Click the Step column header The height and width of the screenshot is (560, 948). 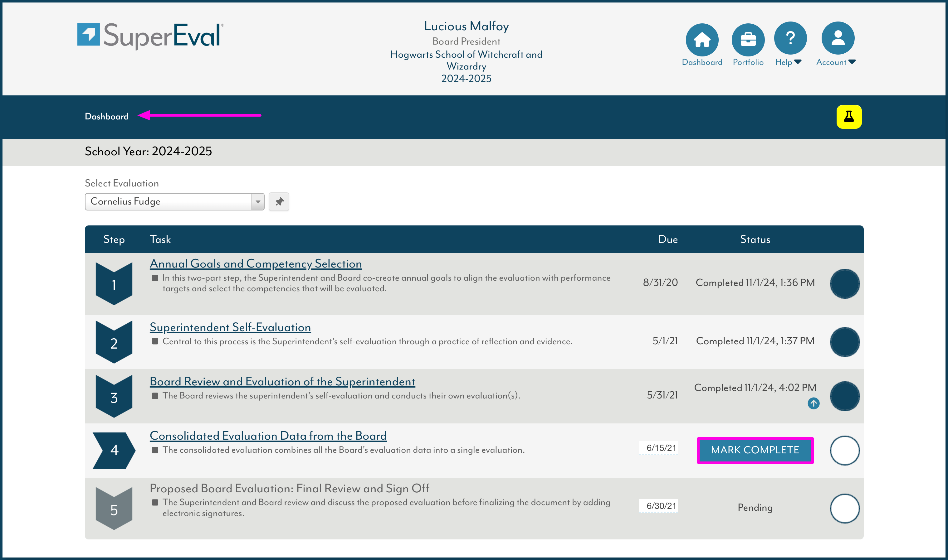click(114, 240)
